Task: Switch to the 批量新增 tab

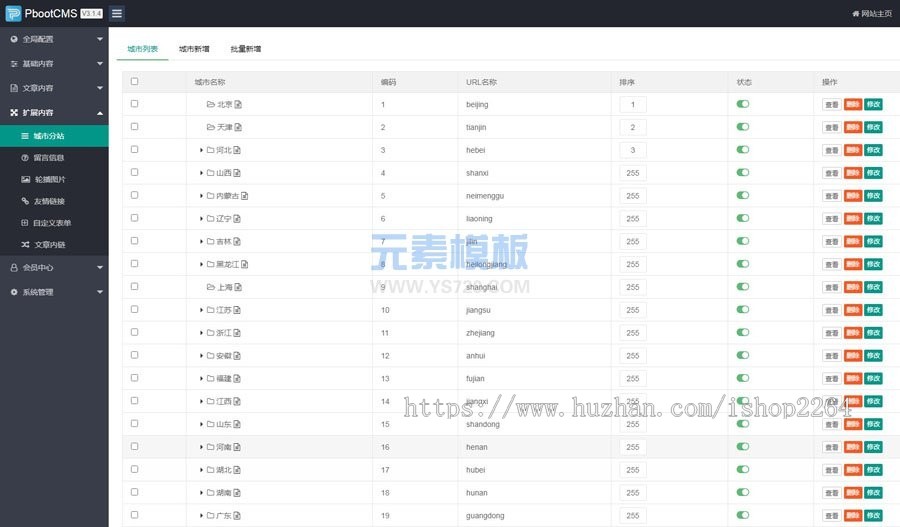Action: point(246,49)
